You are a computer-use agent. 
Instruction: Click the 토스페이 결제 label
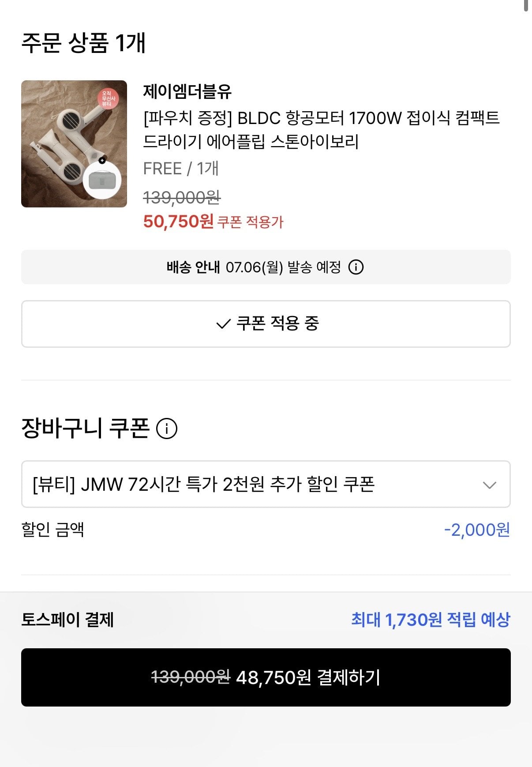pyautogui.click(x=67, y=620)
